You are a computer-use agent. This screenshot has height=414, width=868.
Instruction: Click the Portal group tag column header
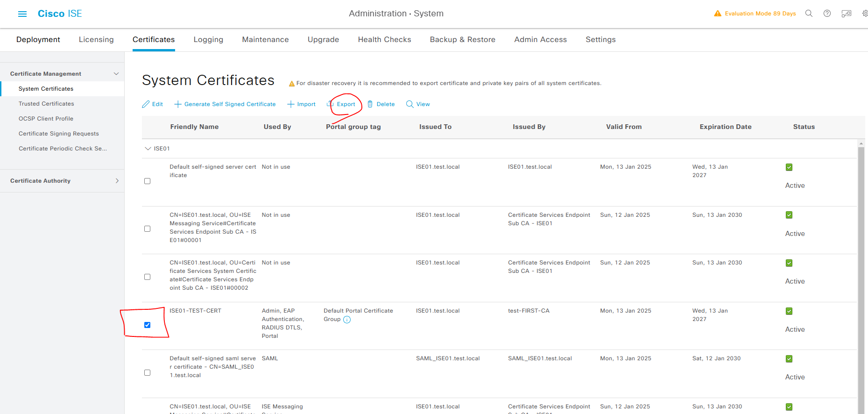point(353,127)
